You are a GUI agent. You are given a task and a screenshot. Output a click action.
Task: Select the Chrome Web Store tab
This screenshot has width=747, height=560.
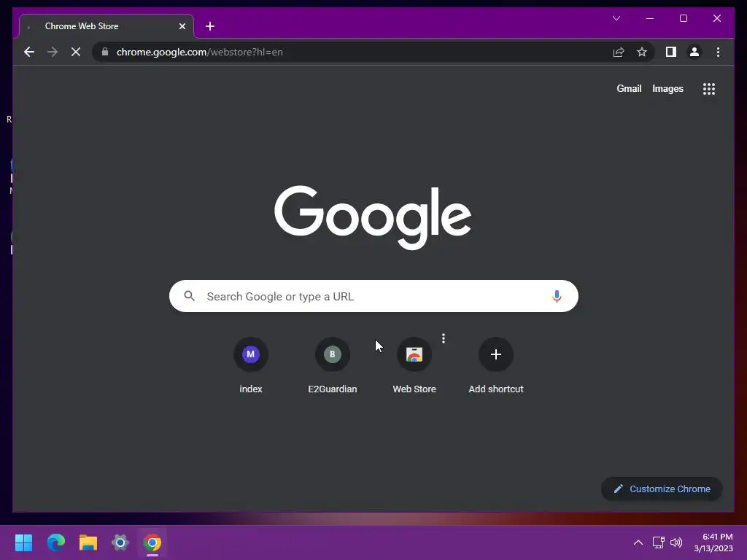click(107, 26)
